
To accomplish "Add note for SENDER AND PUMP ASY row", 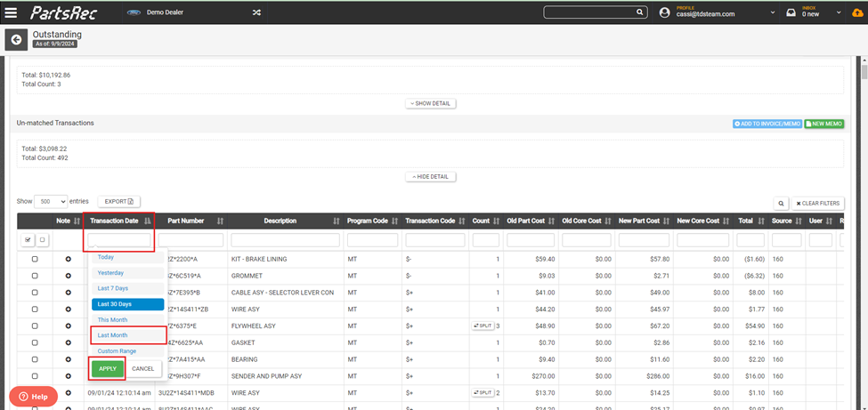I will (x=68, y=375).
